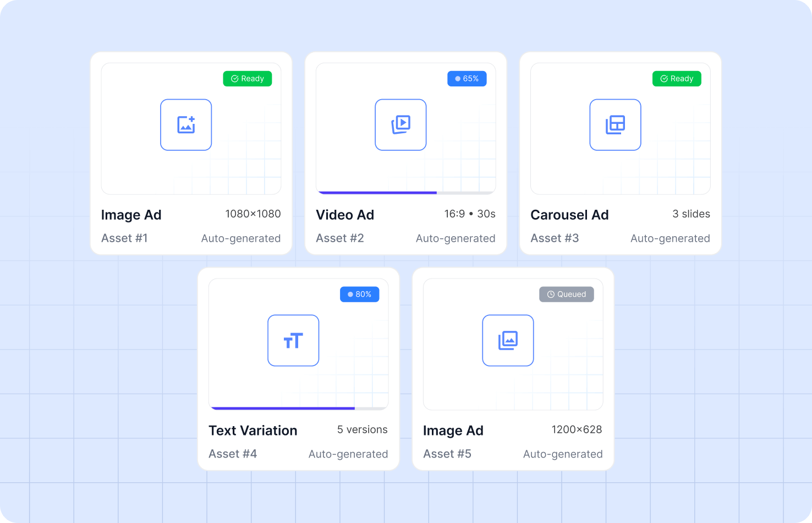Click the video play icon on Asset #2
Viewport: 812px width, 523px height.
[400, 125]
